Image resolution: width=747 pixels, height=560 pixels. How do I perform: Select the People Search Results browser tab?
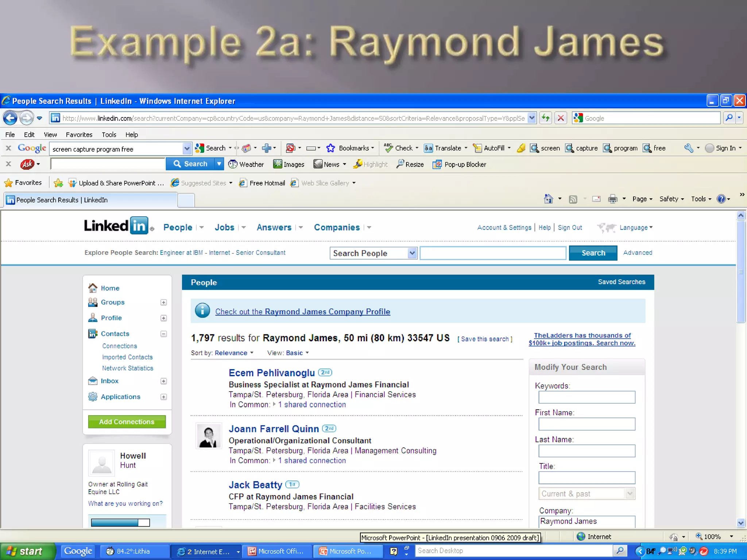point(90,199)
